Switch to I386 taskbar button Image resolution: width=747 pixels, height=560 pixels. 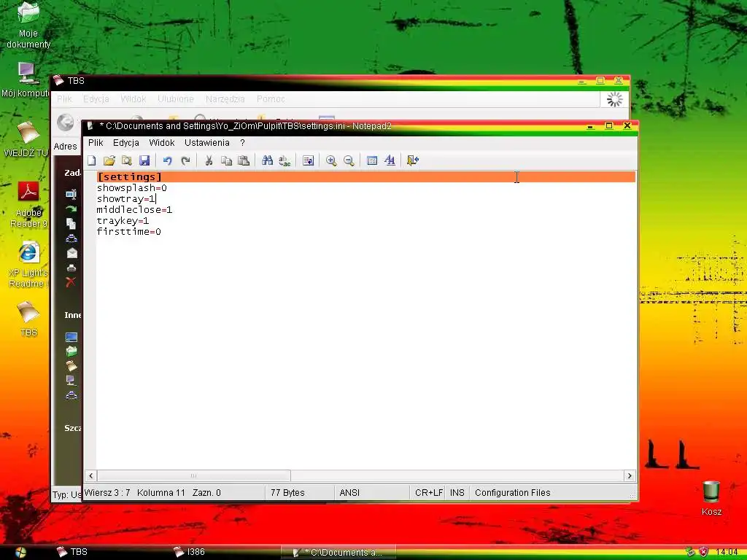tap(190, 552)
